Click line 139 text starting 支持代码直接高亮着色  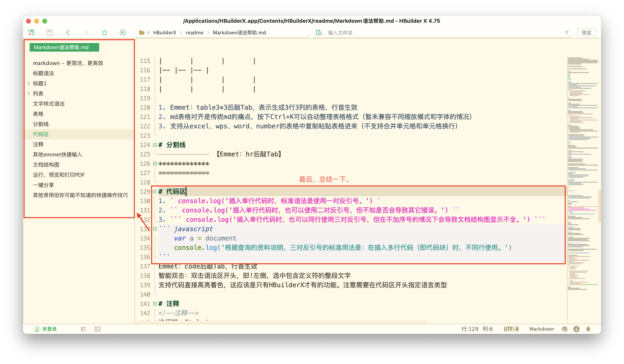[303, 285]
